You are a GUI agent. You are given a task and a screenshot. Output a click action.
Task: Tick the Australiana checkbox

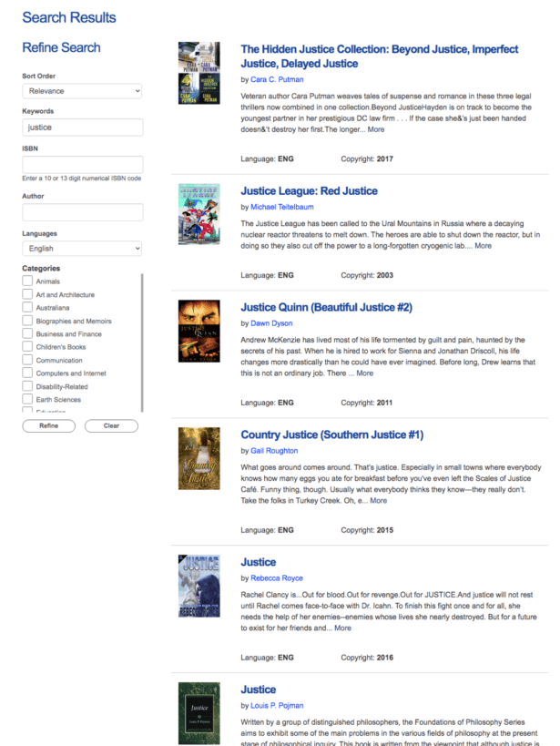pos(27,307)
